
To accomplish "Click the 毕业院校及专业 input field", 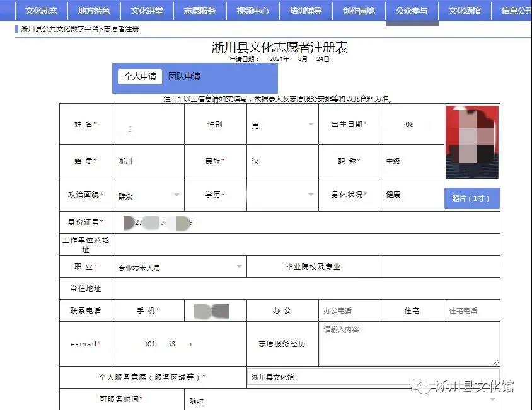I will tap(441, 266).
